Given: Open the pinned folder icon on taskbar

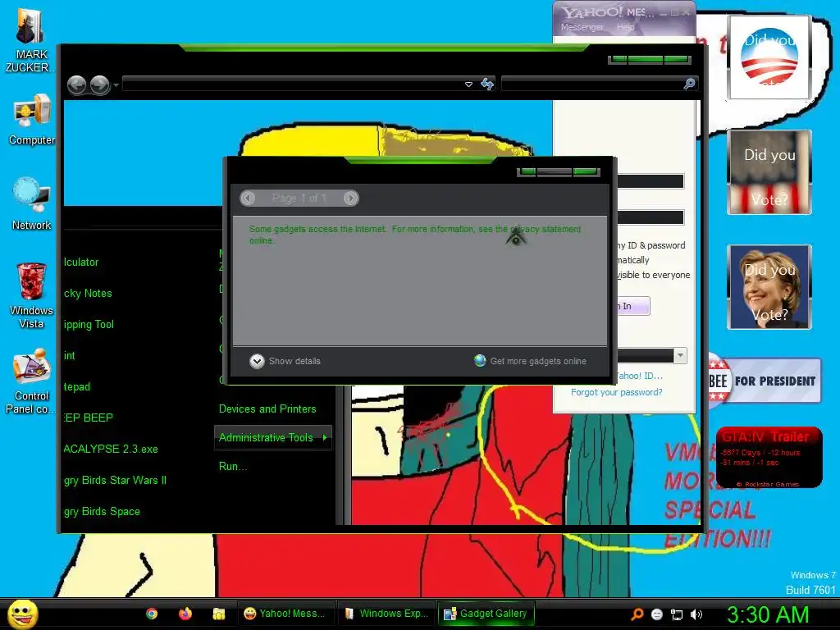Looking at the screenshot, I should pyautogui.click(x=218, y=614).
